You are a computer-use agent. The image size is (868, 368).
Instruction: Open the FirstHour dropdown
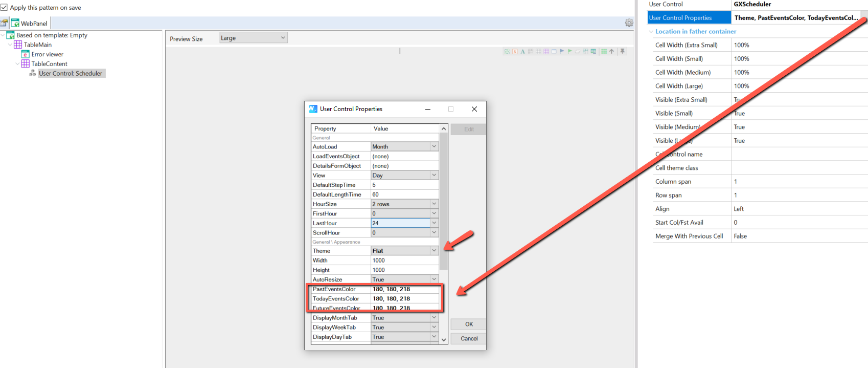pos(433,213)
